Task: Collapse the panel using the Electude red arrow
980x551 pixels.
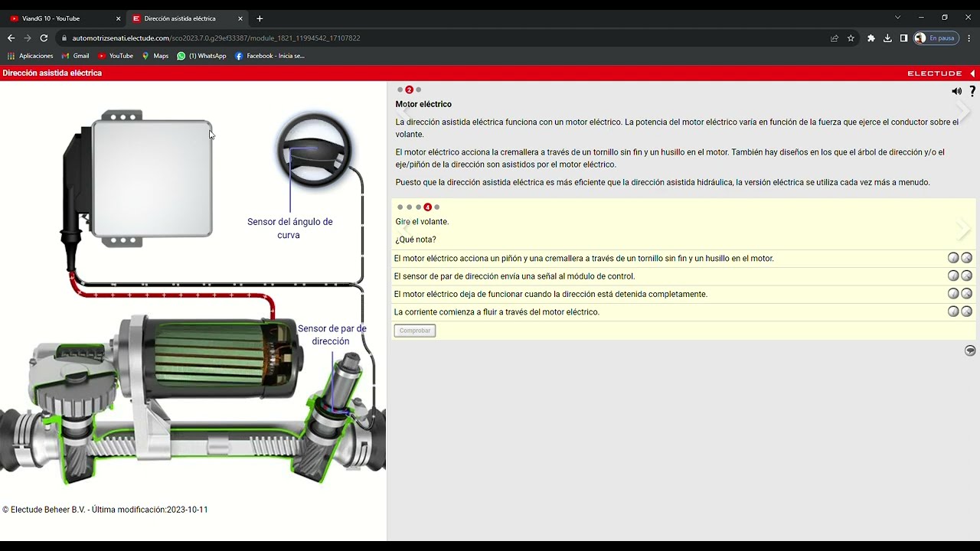Action: 972,73
